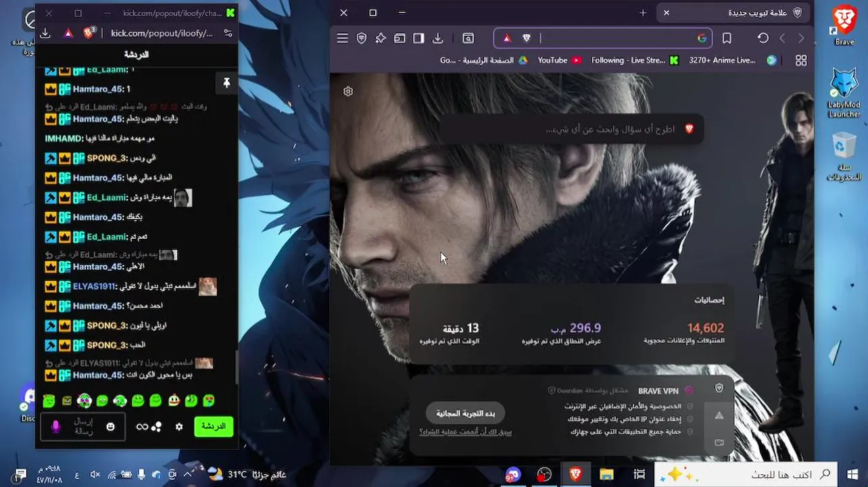Open emoji picker smiley in chat input
The height and width of the screenshot is (487, 868).
tap(110, 427)
